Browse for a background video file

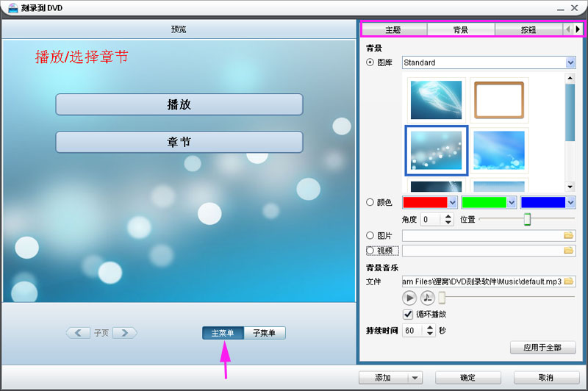point(568,250)
